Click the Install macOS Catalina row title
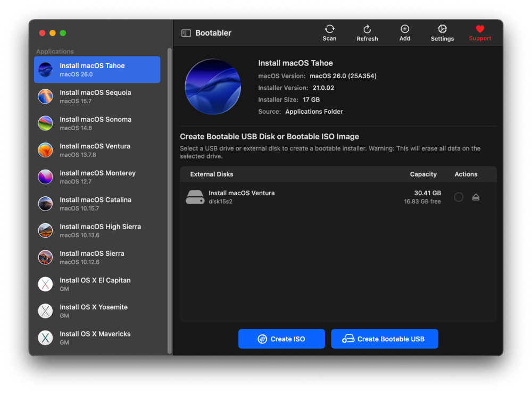The height and width of the screenshot is (394, 532). (x=95, y=200)
